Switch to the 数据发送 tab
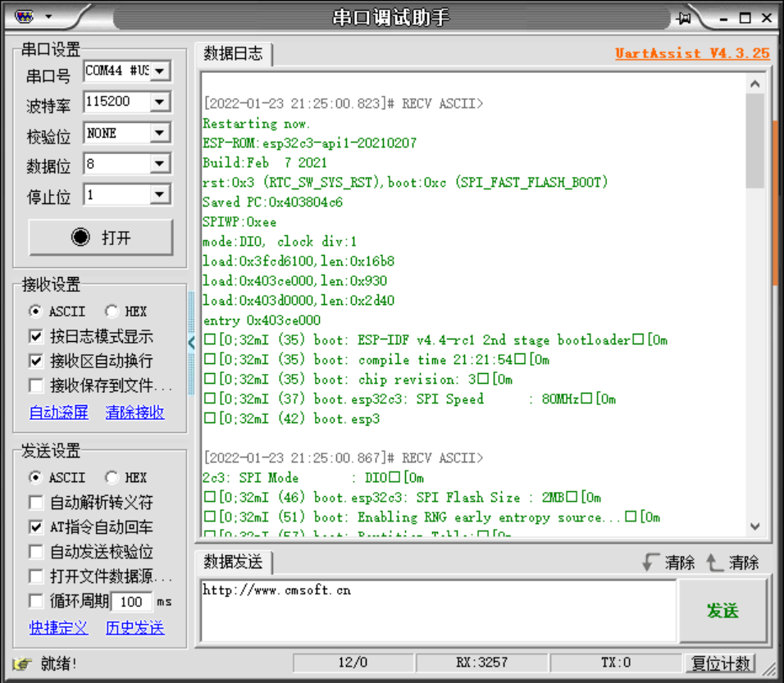Image resolution: width=784 pixels, height=683 pixels. tap(233, 562)
